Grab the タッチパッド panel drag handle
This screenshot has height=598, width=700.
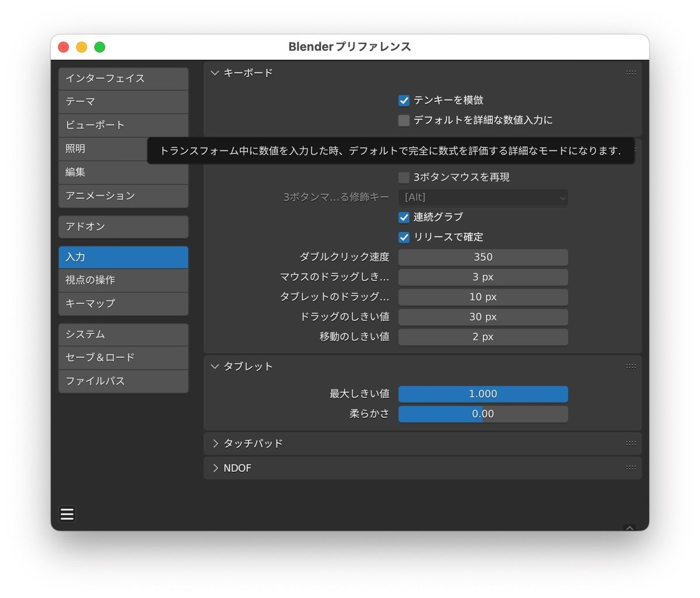(x=631, y=444)
